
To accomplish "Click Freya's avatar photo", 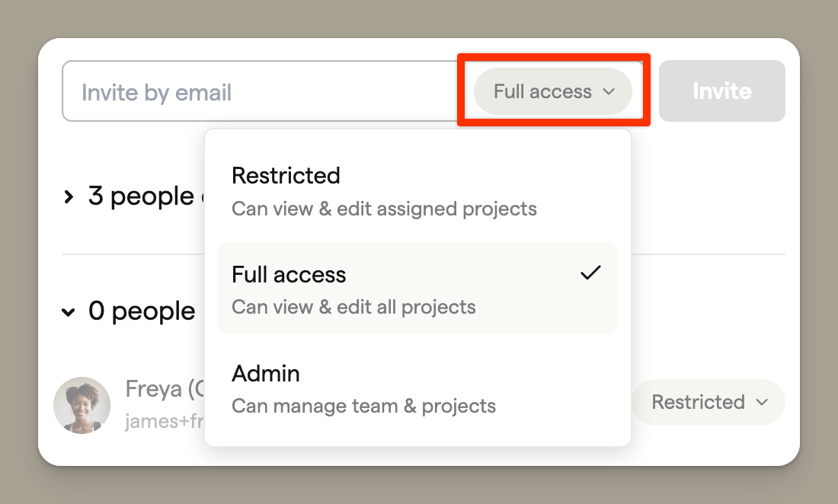I will [x=82, y=405].
